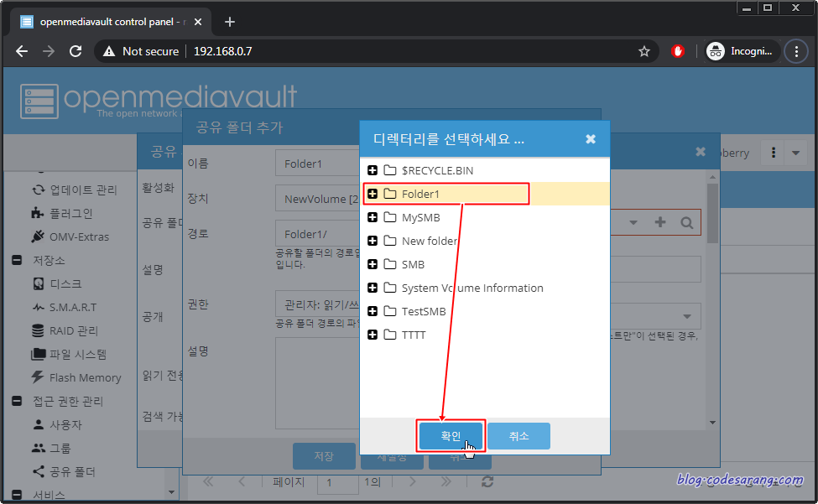Click the page number input field
Screen dimensions: 818x504
click(338, 482)
